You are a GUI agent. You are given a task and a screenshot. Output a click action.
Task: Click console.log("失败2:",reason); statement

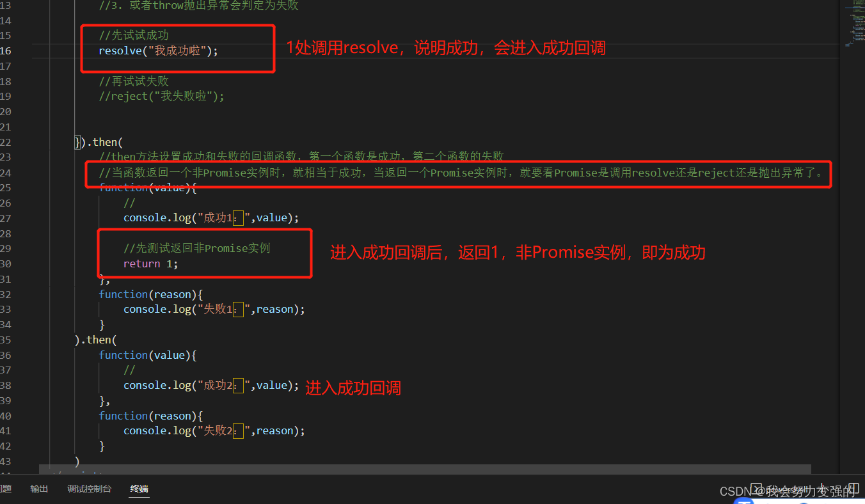point(214,430)
